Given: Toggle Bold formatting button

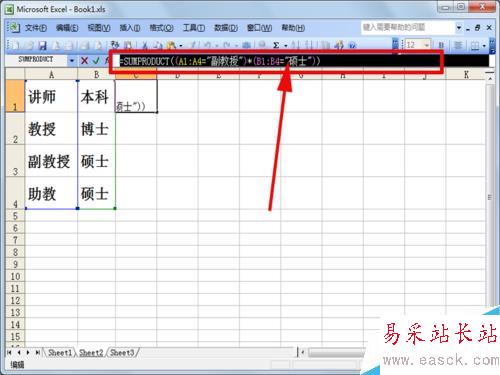Looking at the screenshot, I should [441, 45].
